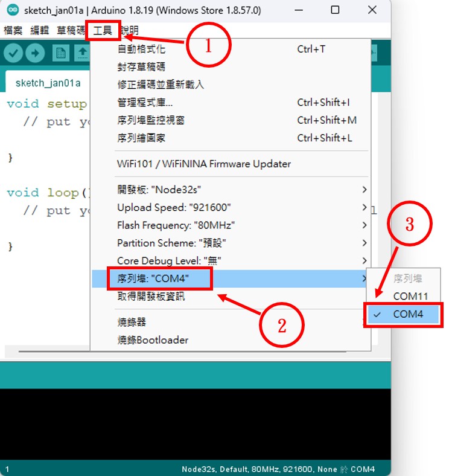Click the Upload arrow toolbar icon

(35, 53)
